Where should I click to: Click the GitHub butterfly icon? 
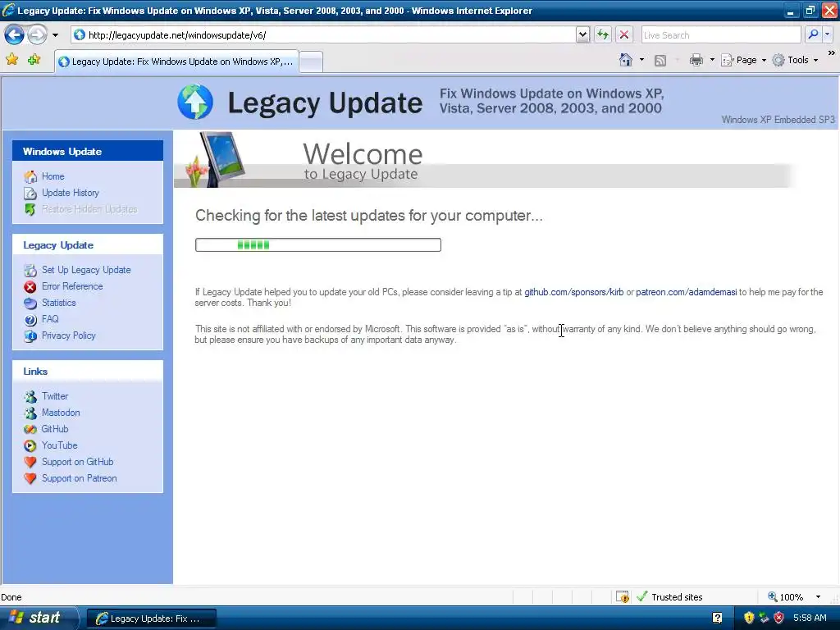click(x=30, y=429)
